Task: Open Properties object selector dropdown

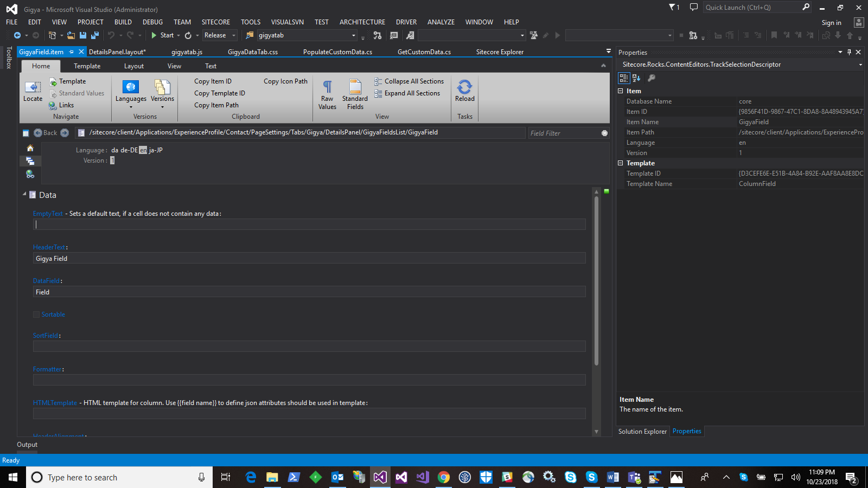Action: click(x=860, y=65)
